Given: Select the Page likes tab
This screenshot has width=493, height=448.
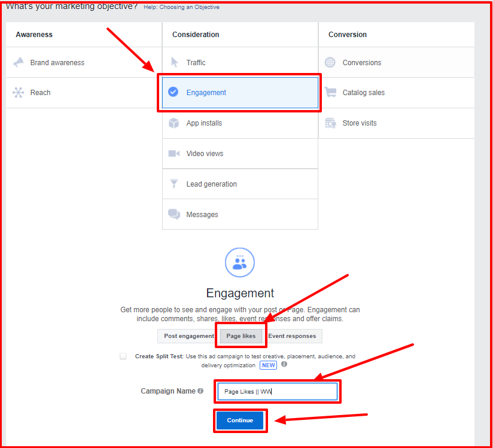Looking at the screenshot, I should tap(241, 336).
